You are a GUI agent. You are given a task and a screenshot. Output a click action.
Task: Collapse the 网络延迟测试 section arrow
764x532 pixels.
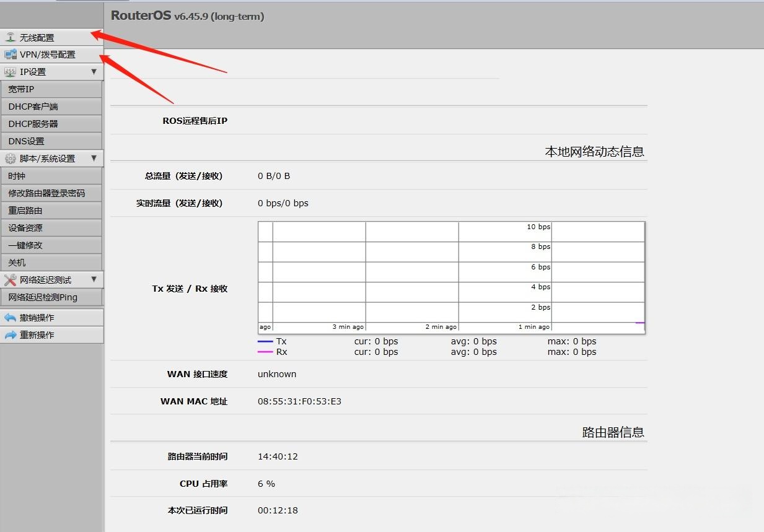tap(94, 280)
